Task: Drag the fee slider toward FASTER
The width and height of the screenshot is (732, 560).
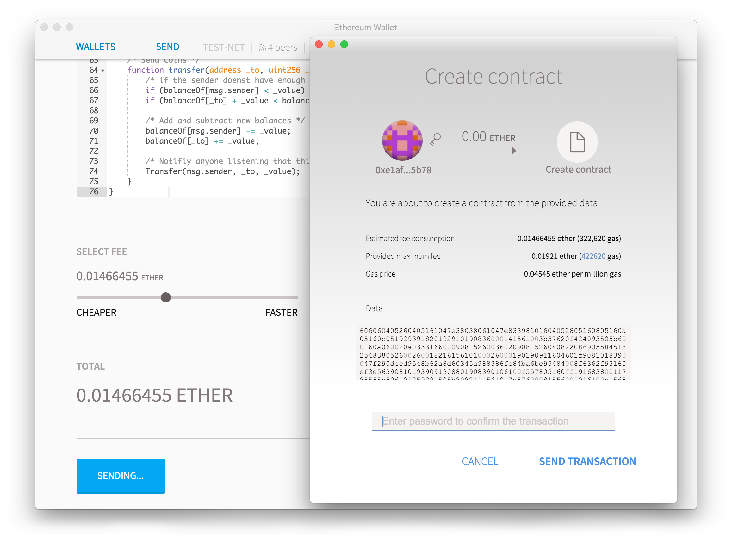Action: click(164, 296)
